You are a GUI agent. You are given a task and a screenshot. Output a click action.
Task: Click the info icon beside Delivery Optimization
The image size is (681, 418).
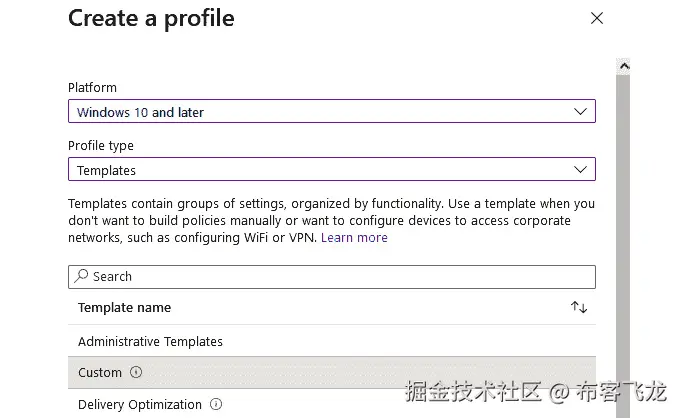pyautogui.click(x=216, y=404)
